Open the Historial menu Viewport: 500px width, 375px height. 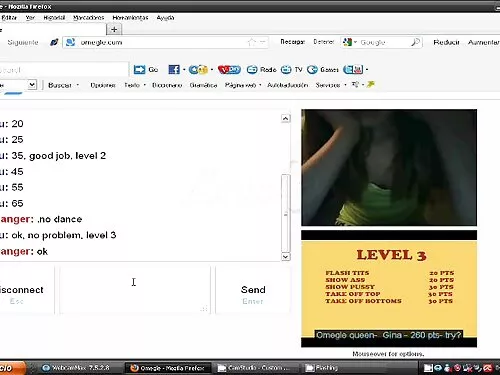(x=54, y=18)
